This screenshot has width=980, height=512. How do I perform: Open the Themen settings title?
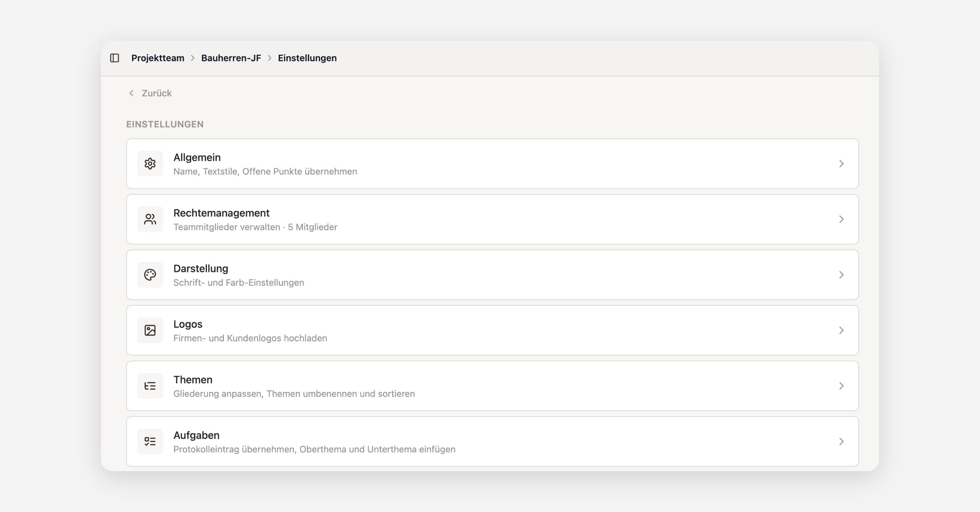(193, 380)
